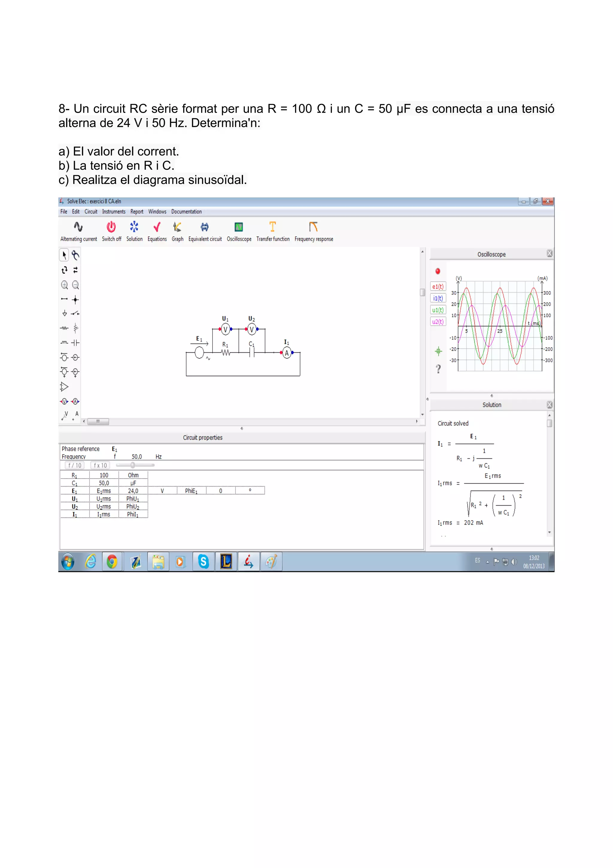Add a resistor from the palette

64,328
